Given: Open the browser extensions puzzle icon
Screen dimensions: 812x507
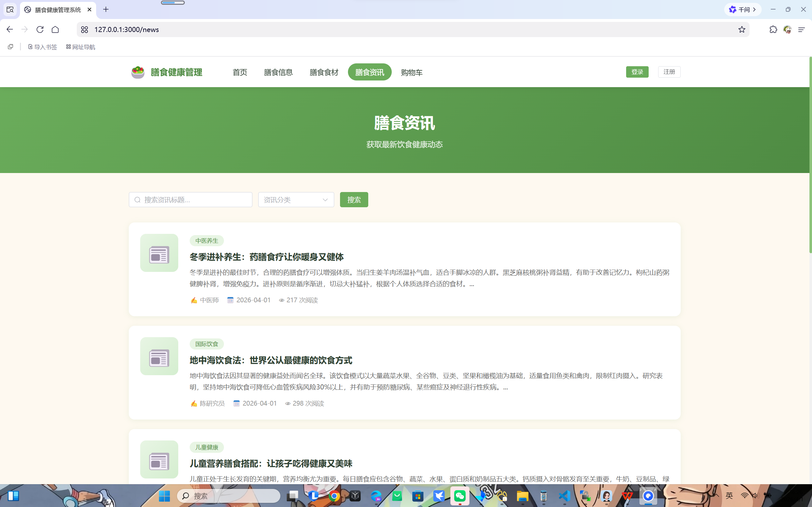Looking at the screenshot, I should pos(773,29).
